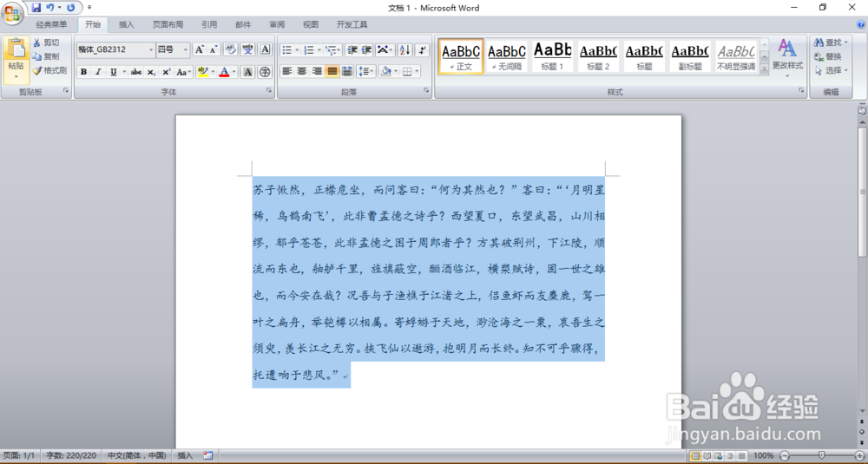Center the paragraph text
868x464 pixels.
(x=302, y=71)
